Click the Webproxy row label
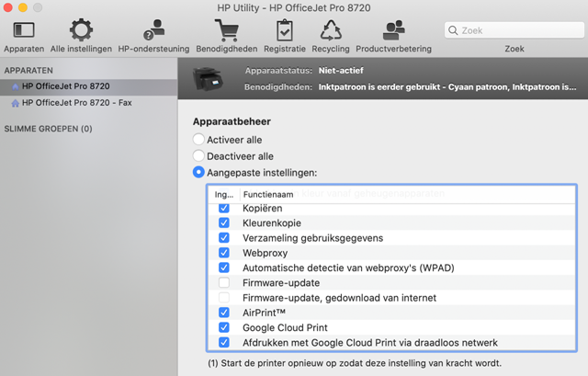 coord(266,254)
